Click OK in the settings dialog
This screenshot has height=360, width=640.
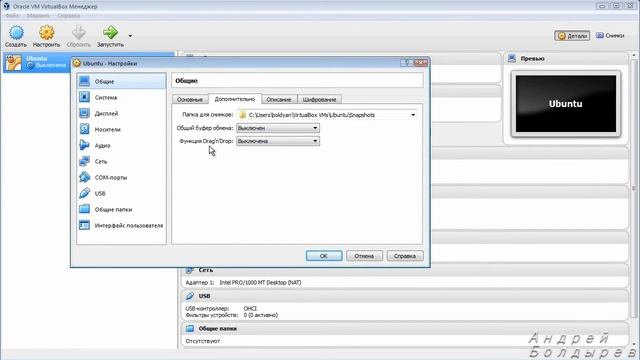coord(324,256)
